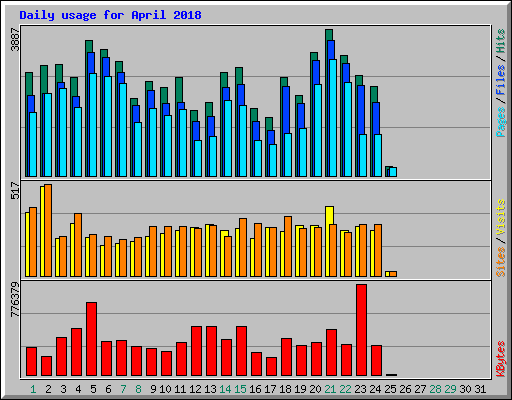
Task: Click the "Daily usage for April 2018" title
Action: pyautogui.click(x=110, y=15)
